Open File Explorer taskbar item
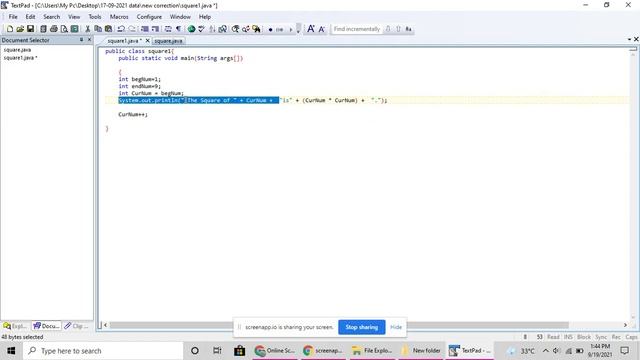 [373, 351]
